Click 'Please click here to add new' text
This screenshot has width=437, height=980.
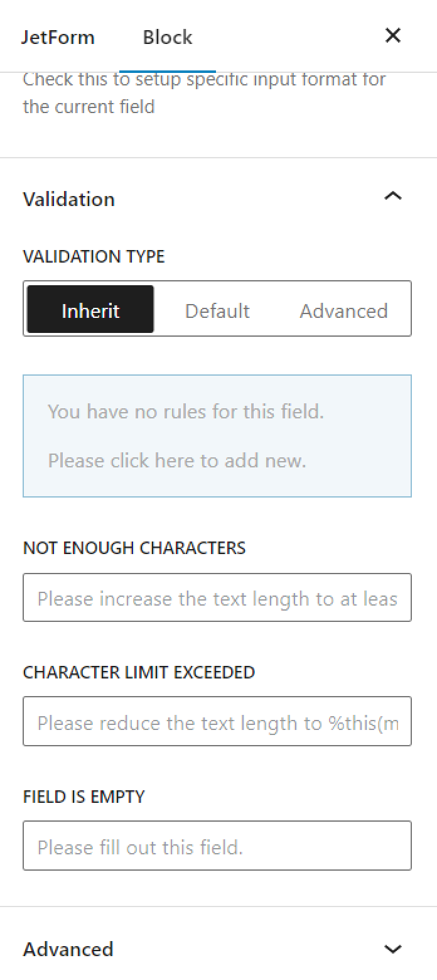click(177, 460)
